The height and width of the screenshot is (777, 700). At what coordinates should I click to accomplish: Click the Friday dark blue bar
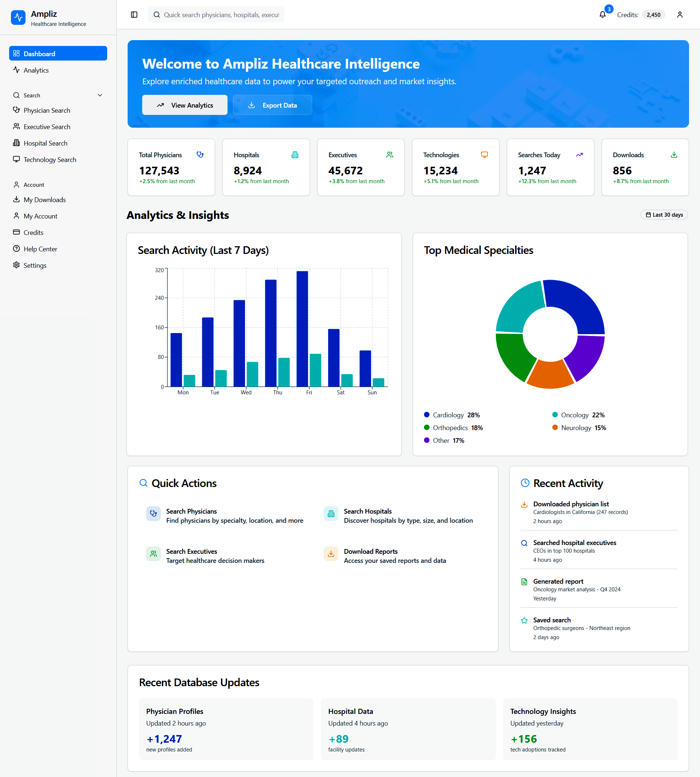tap(302, 328)
